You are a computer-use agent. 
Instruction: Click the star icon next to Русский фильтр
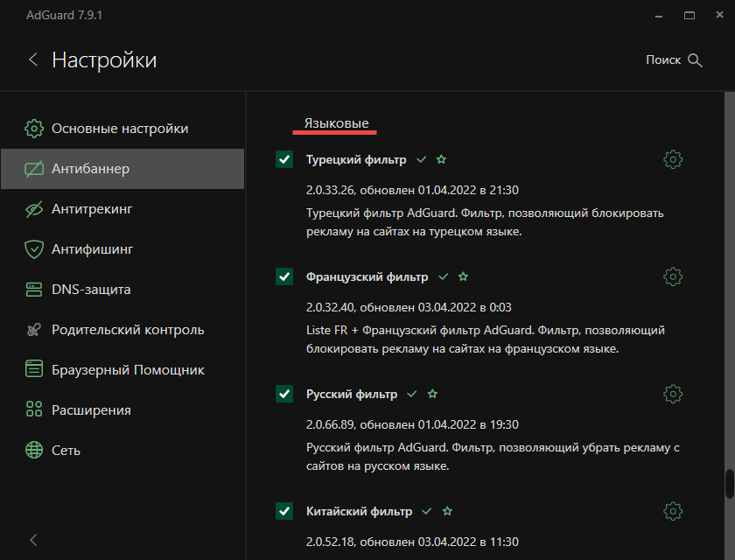(432, 394)
